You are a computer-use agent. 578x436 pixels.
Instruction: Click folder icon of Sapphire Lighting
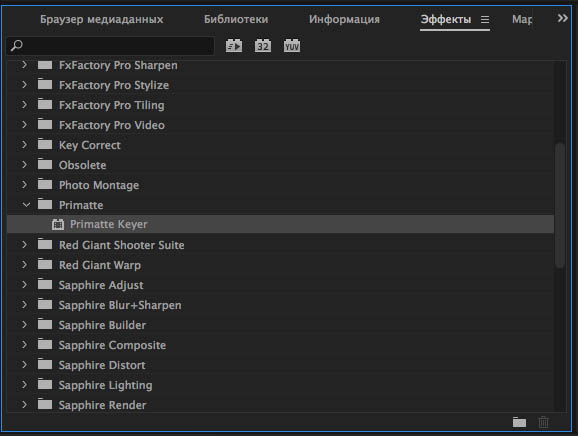45,384
